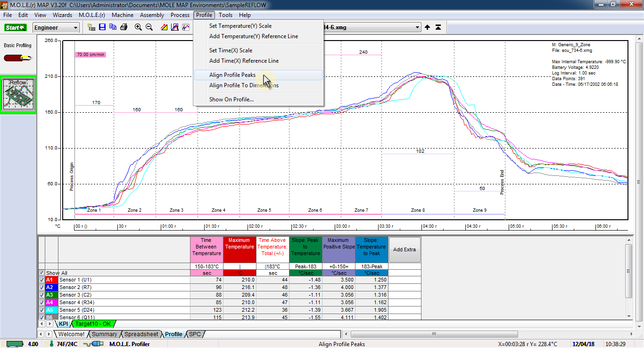The image size is (644, 348).
Task: Select the Target10 - OK tab
Action: [x=93, y=324]
